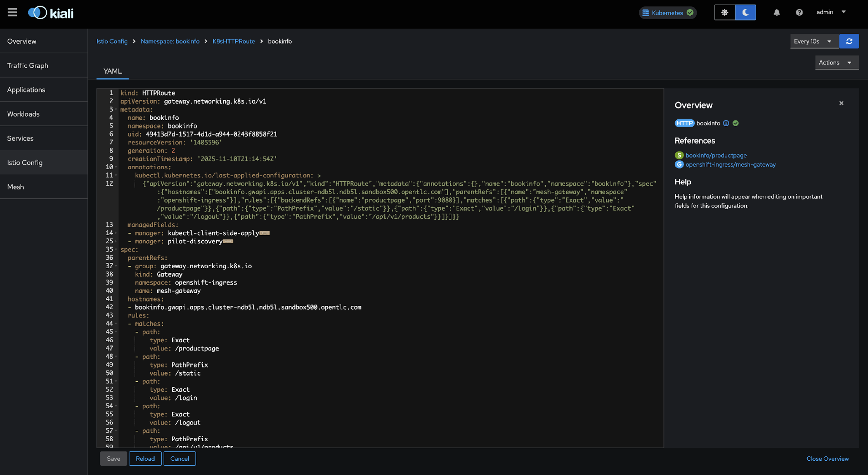Screen dimensions: 868x475
Task: Click the Kubernetes cluster status badge
Action: 667,13
